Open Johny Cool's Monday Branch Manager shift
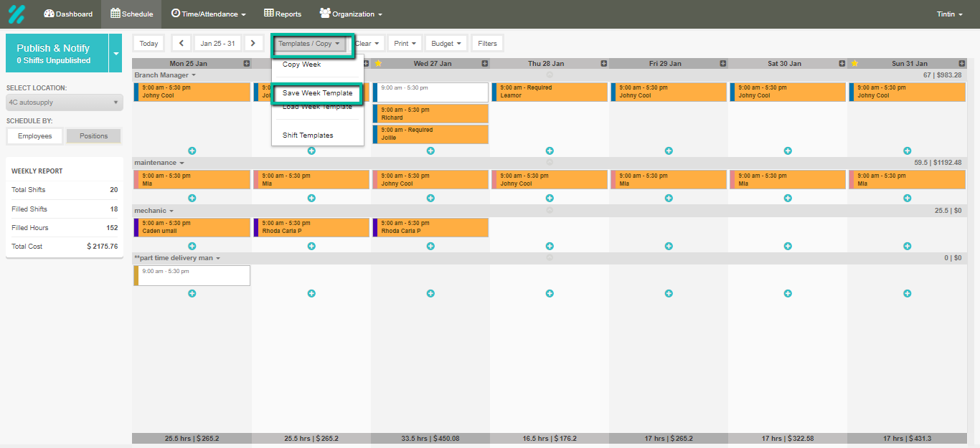This screenshot has height=448, width=980. (x=192, y=92)
